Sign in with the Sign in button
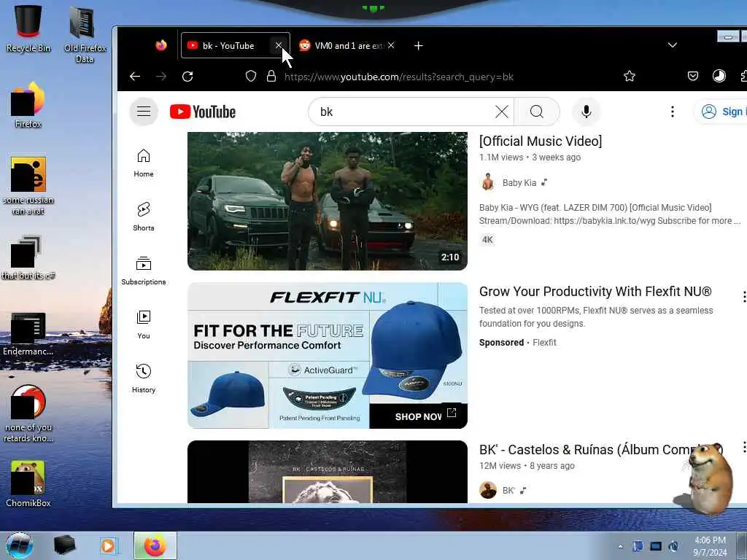Image resolution: width=747 pixels, height=560 pixels. [x=721, y=112]
